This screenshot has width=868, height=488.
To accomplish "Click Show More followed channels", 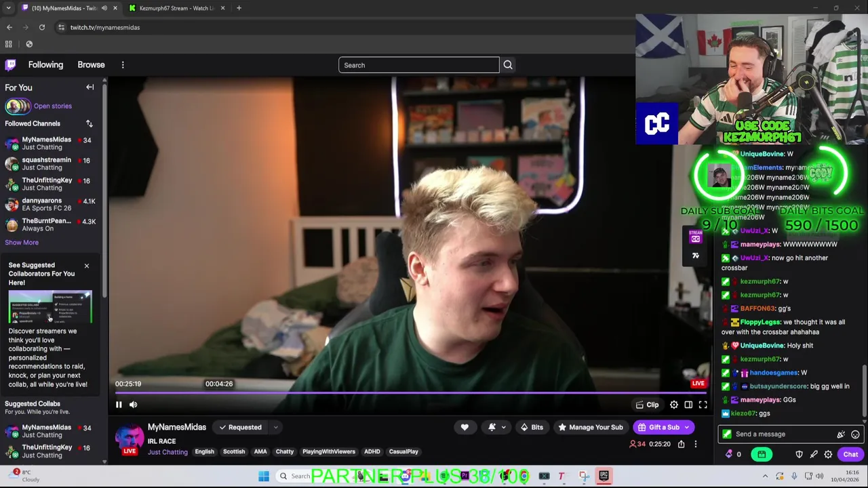I will [22, 243].
